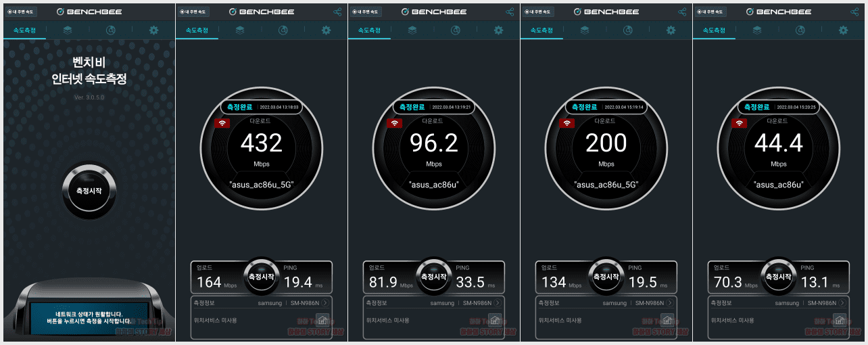Open settings gear on the 200 Mbps screen
The width and height of the screenshot is (868, 345).
pos(671,30)
